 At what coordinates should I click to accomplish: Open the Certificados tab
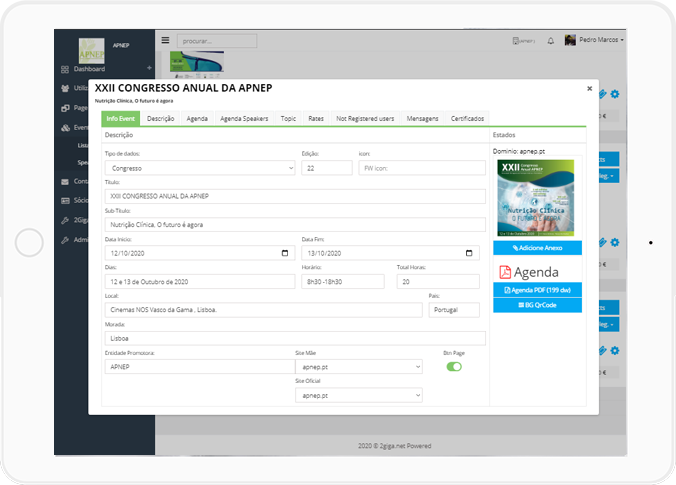pos(467,119)
